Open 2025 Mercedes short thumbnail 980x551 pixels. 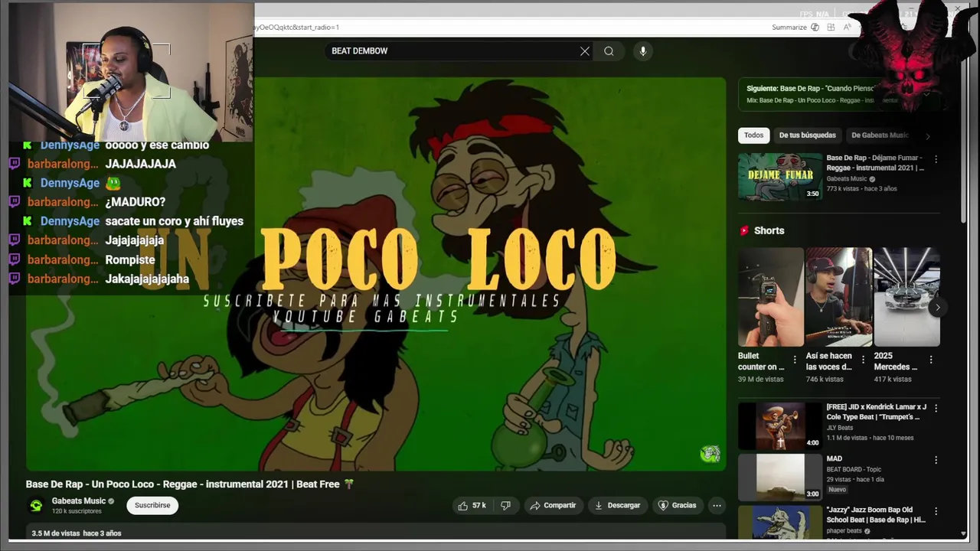[x=906, y=297]
